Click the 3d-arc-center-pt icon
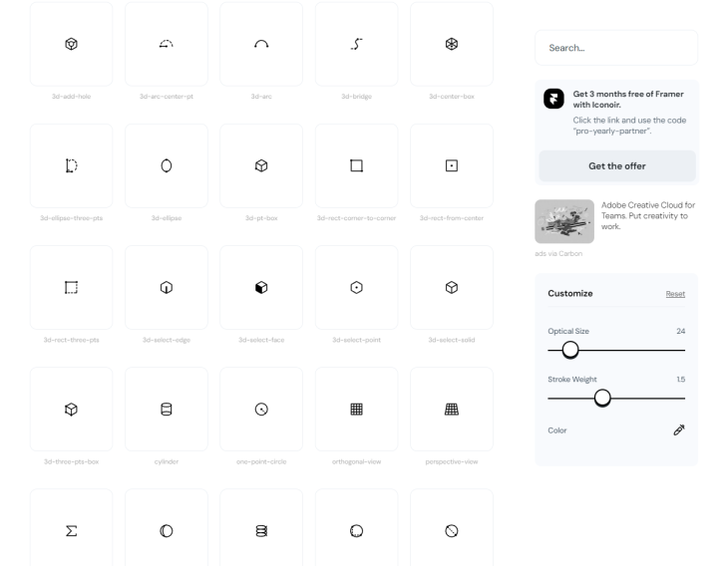This screenshot has height=566, width=728. (167, 44)
